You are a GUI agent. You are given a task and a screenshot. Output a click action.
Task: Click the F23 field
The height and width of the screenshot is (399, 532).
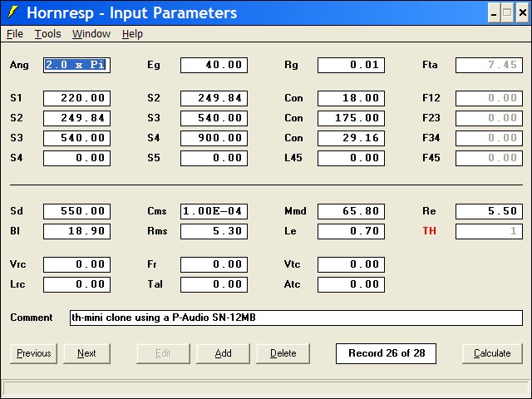coord(489,118)
